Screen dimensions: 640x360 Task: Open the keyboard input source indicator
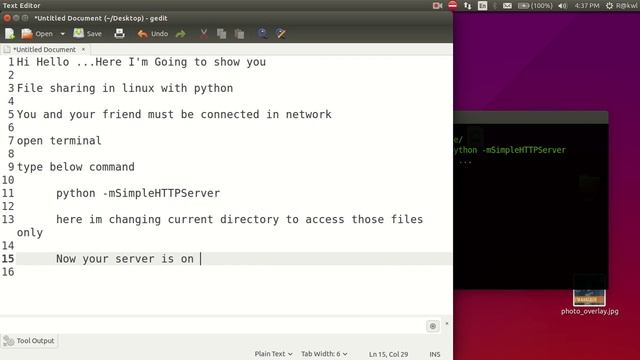[x=482, y=6]
